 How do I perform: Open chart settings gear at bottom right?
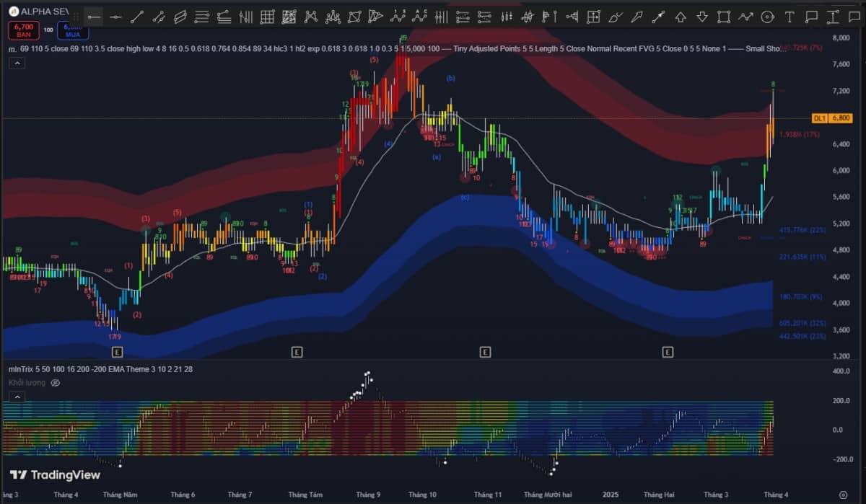[842, 495]
